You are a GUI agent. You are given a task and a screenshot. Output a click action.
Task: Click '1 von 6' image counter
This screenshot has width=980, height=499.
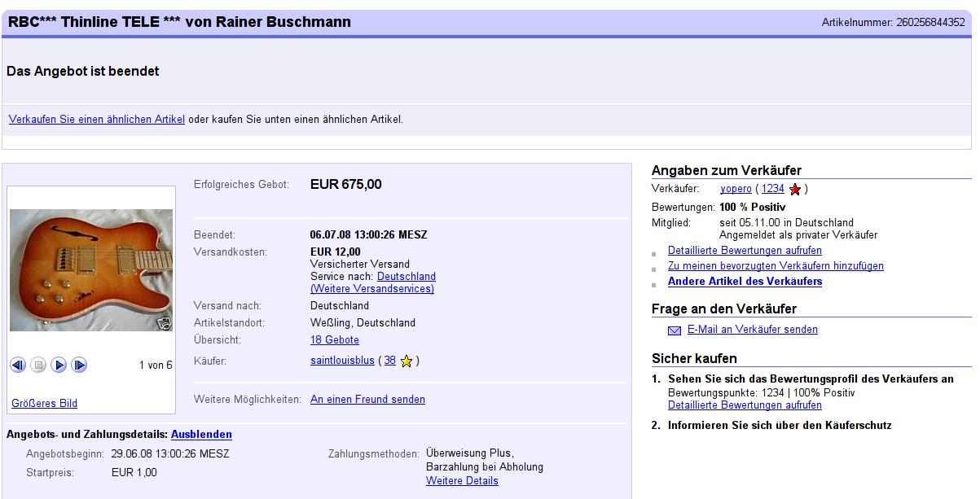click(156, 365)
